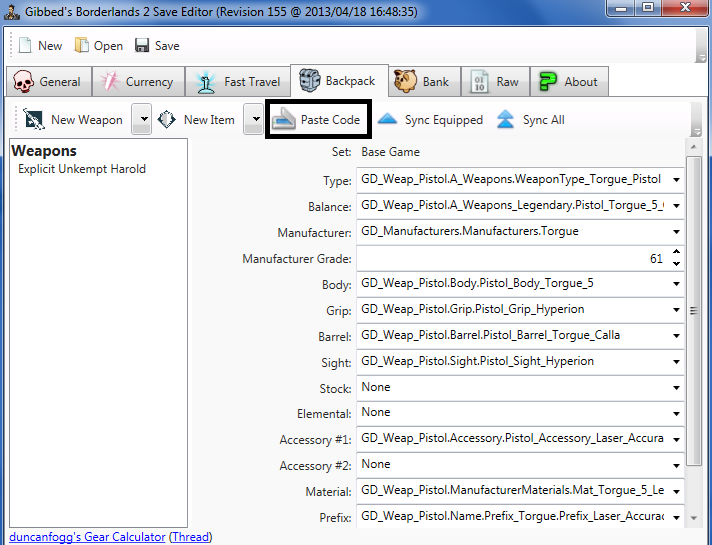Open duncanfogg's Gear Calculator link
The height and width of the screenshot is (545, 712).
(87, 537)
